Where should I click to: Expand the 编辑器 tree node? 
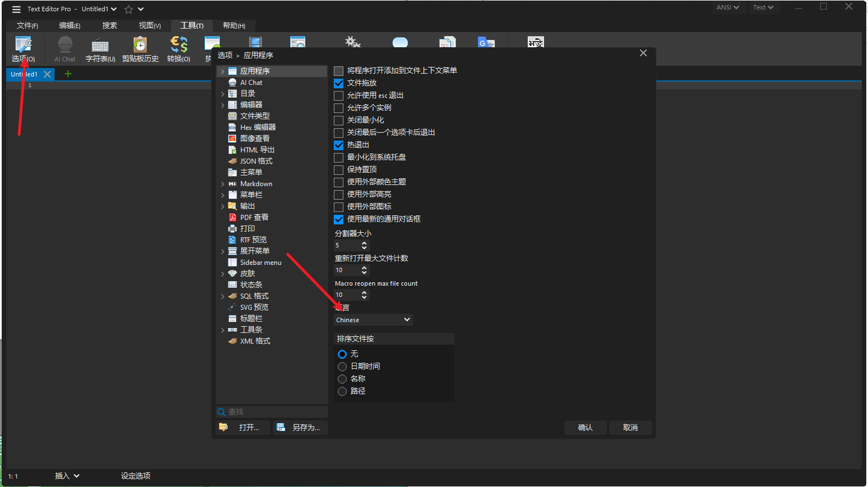point(223,104)
